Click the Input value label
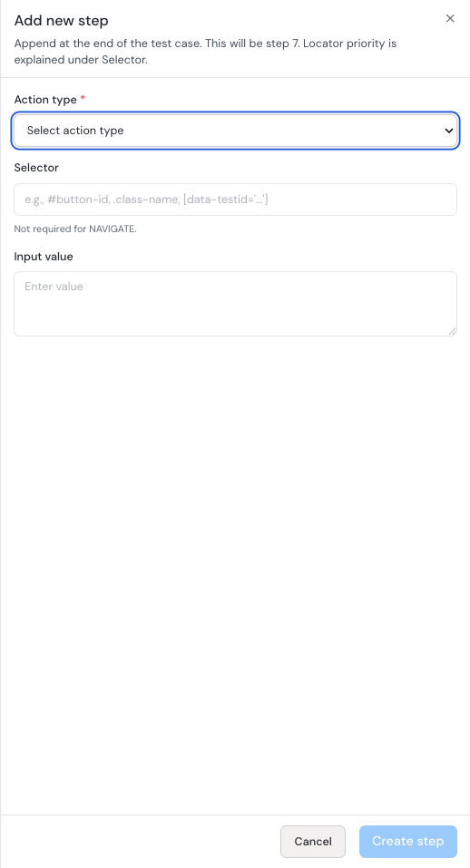470x868 pixels. pyautogui.click(x=44, y=257)
